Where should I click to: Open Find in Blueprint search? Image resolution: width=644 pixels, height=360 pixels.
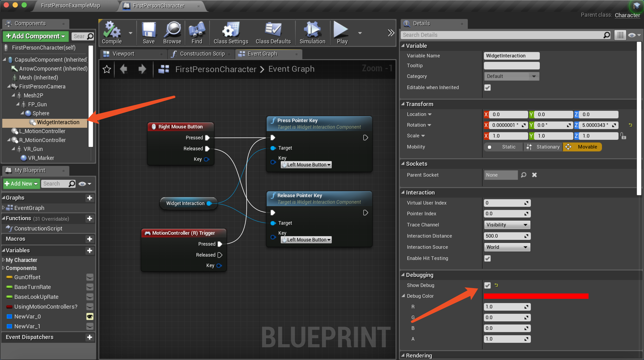(x=197, y=33)
